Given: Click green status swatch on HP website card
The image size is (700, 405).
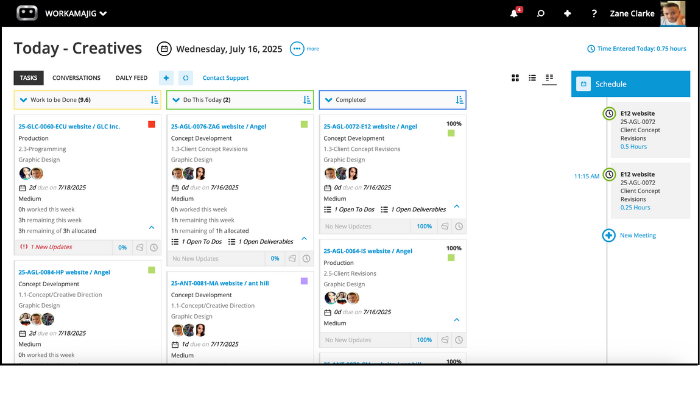Looking at the screenshot, I should click(x=152, y=270).
